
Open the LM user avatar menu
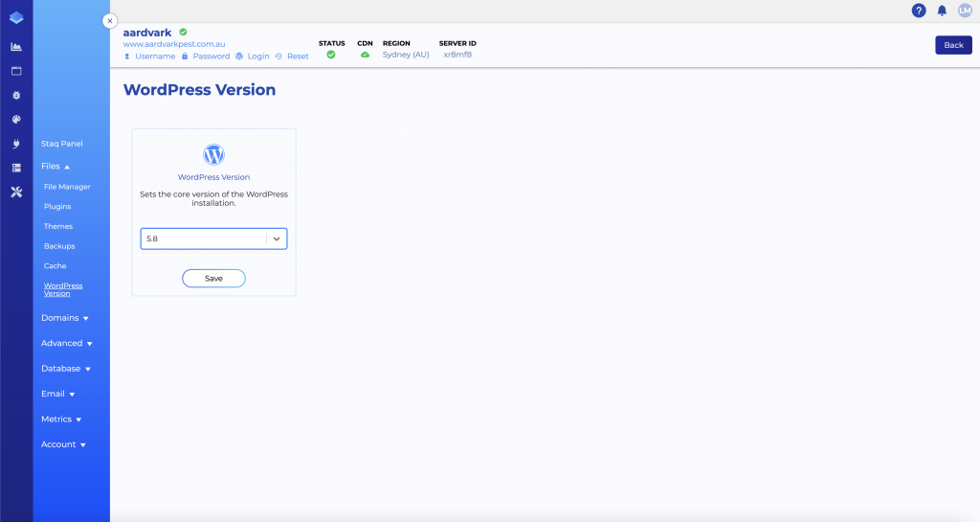point(965,11)
